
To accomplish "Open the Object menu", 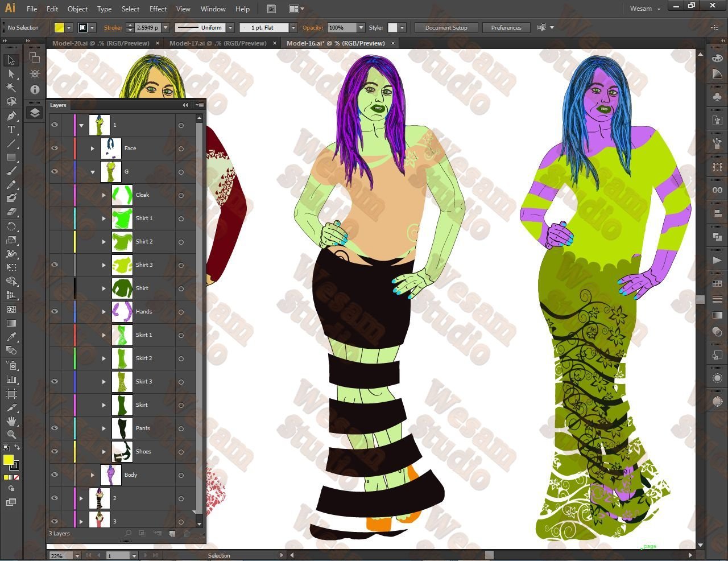I will pyautogui.click(x=77, y=9).
